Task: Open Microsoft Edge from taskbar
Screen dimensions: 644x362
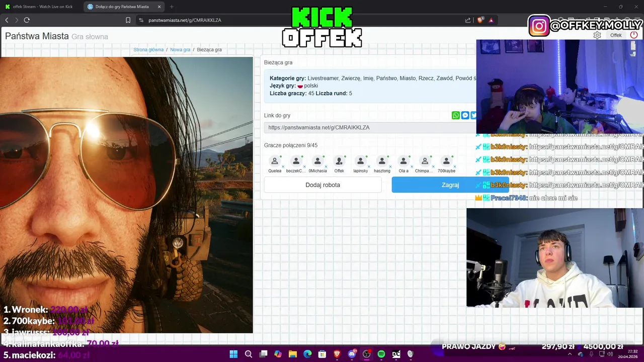Action: pyautogui.click(x=307, y=354)
